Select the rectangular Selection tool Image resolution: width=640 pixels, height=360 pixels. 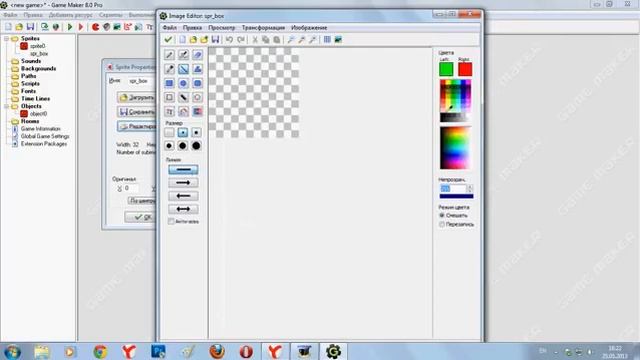click(169, 97)
